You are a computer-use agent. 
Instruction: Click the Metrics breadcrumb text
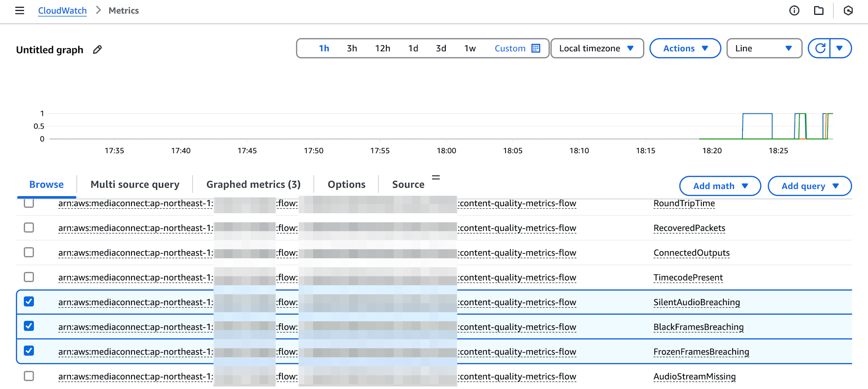point(124,10)
